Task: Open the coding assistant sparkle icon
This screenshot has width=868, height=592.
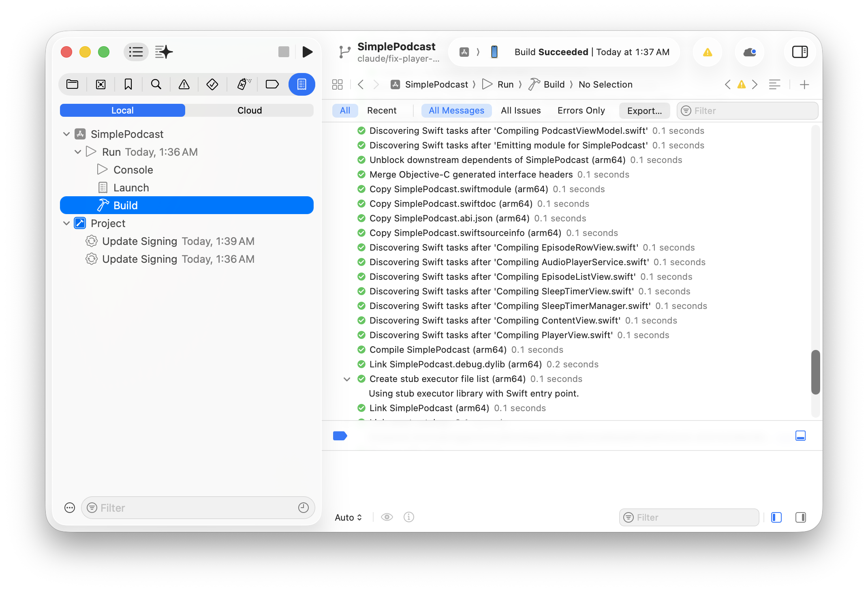Action: (164, 52)
